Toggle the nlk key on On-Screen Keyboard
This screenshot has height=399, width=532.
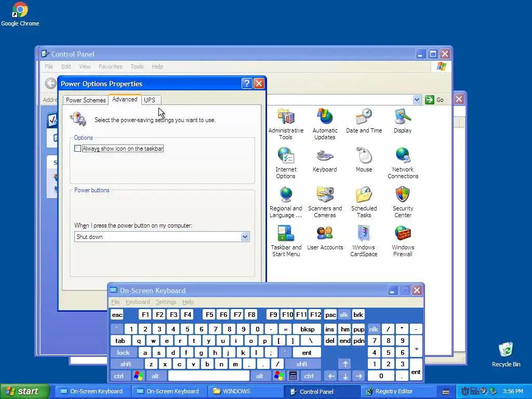click(x=374, y=329)
